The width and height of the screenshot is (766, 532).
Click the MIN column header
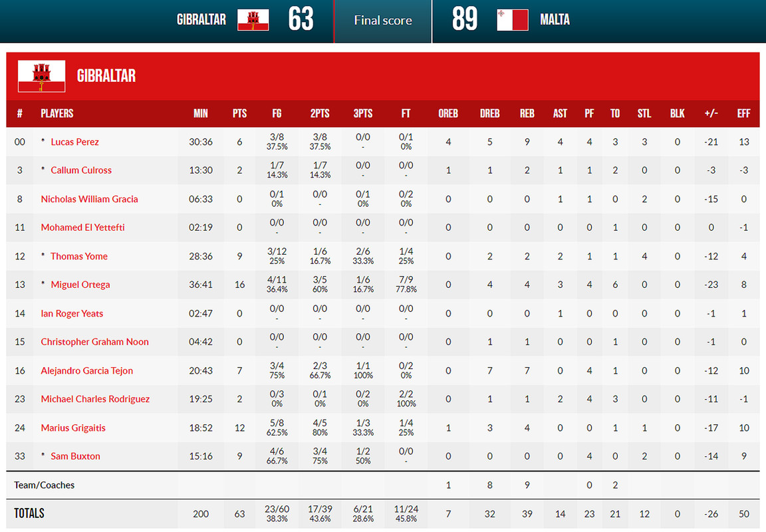click(201, 113)
